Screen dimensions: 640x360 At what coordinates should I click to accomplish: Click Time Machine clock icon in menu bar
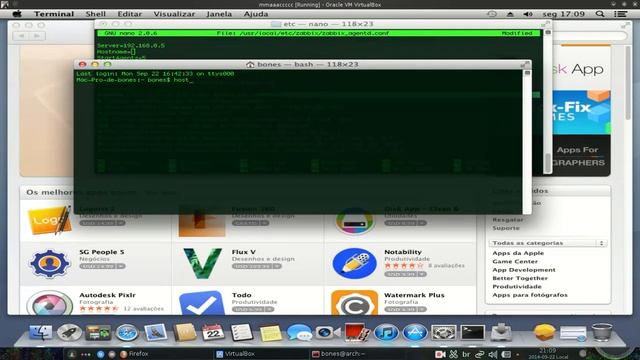tap(492, 14)
